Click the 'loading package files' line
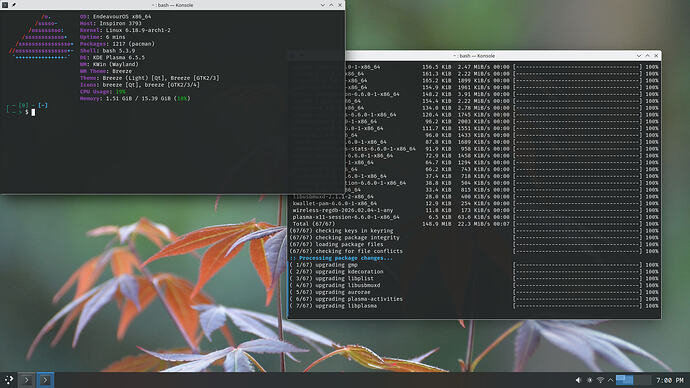 point(337,244)
